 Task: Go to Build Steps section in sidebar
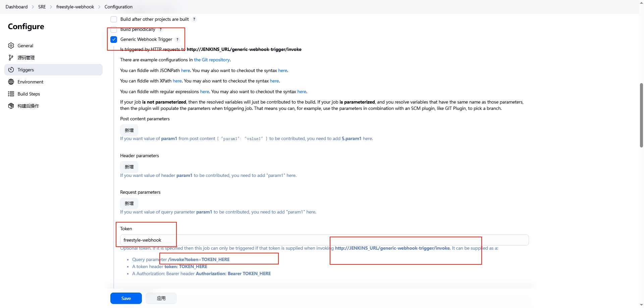29,94
